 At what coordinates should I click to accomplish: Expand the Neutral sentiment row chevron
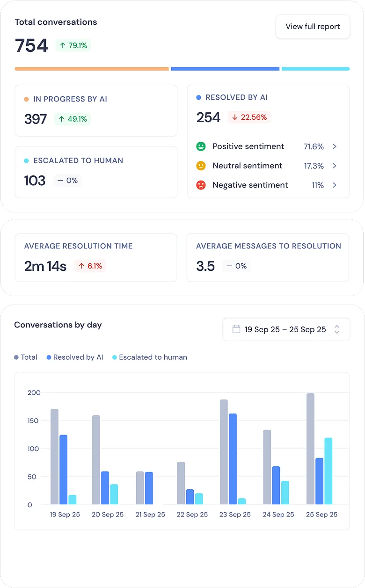334,166
